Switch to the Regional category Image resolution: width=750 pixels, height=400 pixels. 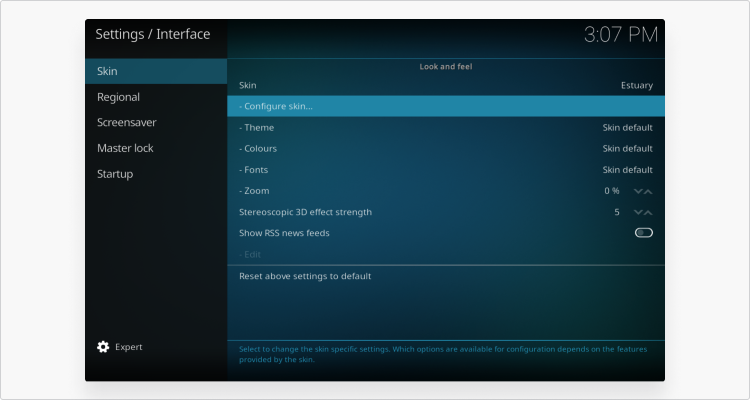click(x=156, y=97)
